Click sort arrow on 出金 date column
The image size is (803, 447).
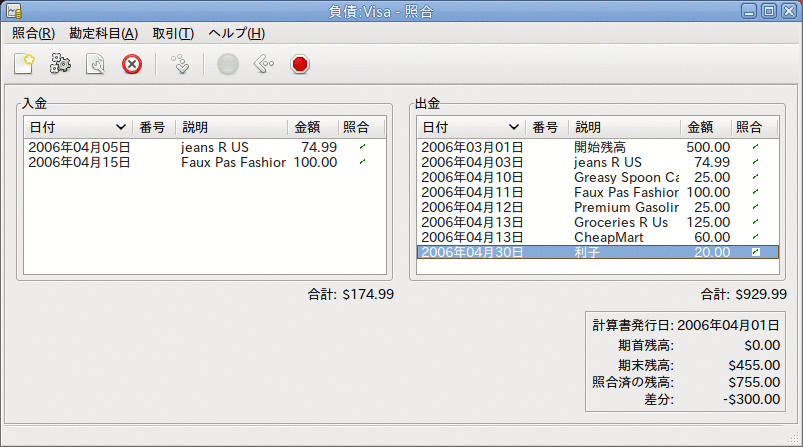coord(514,127)
